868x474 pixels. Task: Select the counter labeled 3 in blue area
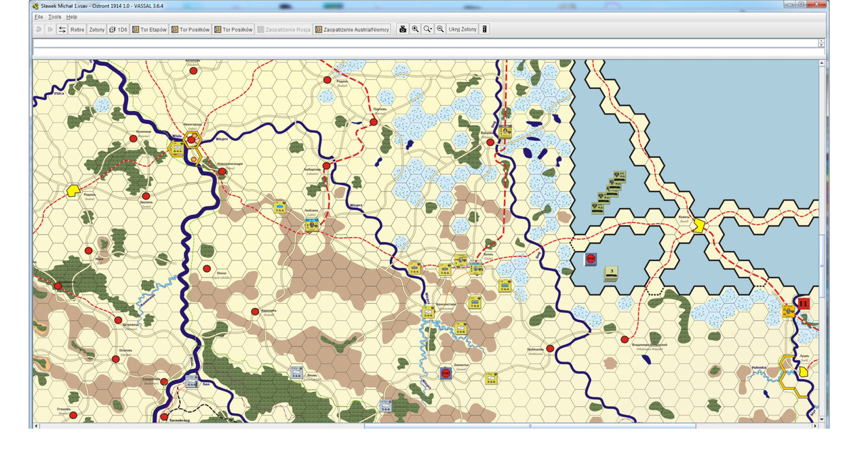(611, 273)
